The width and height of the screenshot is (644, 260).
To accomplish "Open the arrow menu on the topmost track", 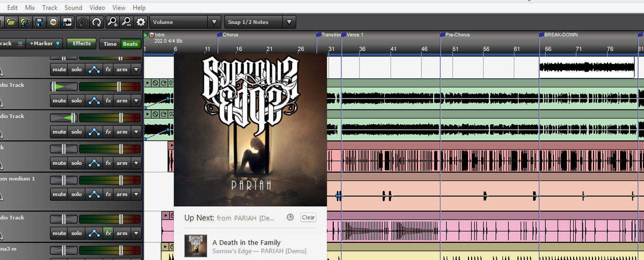I will (136, 70).
